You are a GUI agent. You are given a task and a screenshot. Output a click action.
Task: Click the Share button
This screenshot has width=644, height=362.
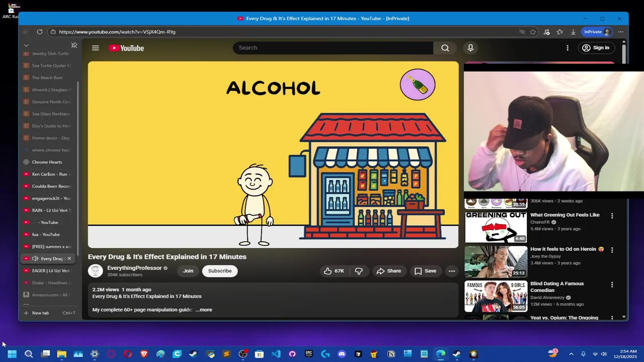pos(389,271)
